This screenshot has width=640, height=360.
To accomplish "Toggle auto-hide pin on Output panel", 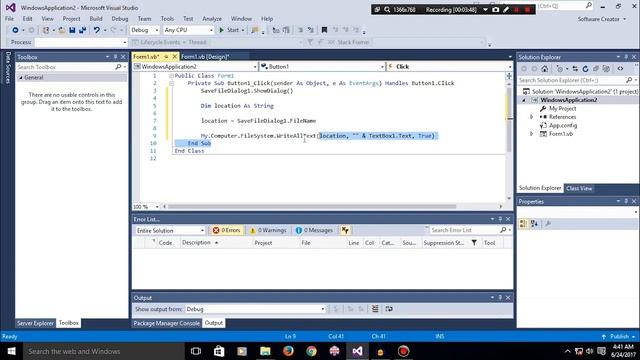I will pyautogui.click(x=500, y=298).
